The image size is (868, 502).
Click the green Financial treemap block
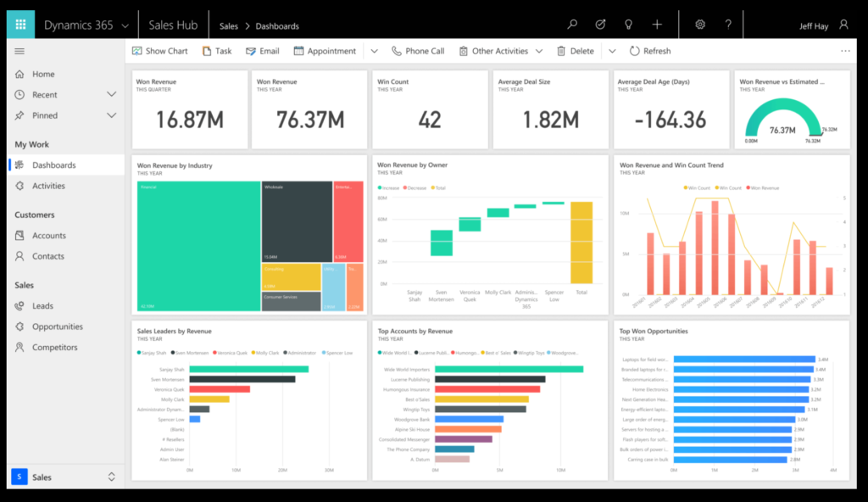[198, 246]
